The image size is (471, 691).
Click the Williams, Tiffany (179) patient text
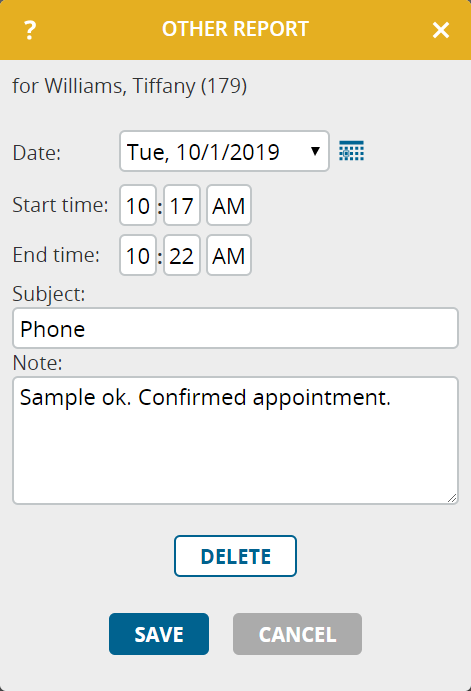[x=146, y=86]
